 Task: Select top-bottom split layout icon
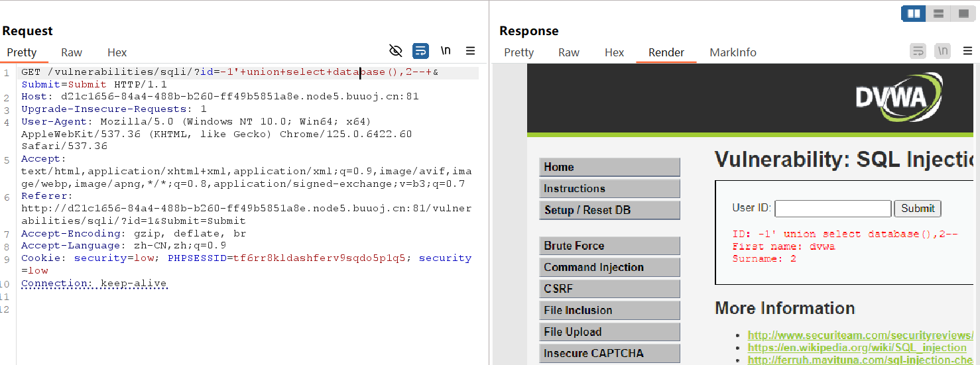938,13
